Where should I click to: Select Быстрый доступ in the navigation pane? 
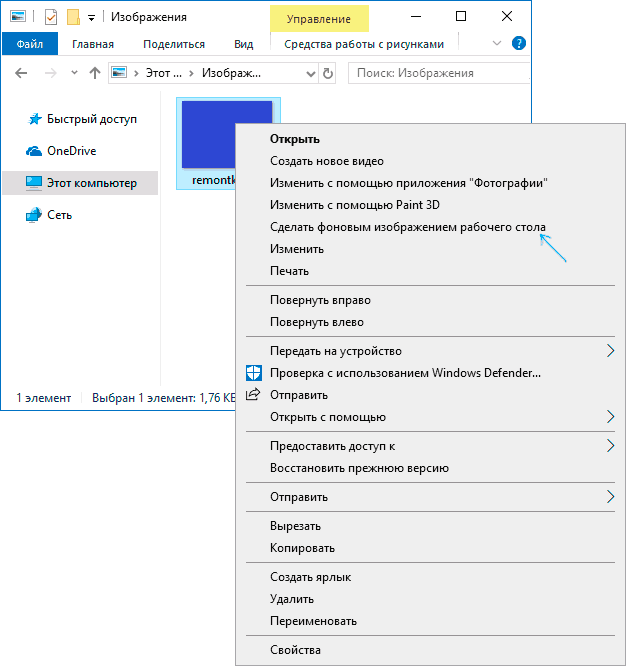[91, 119]
